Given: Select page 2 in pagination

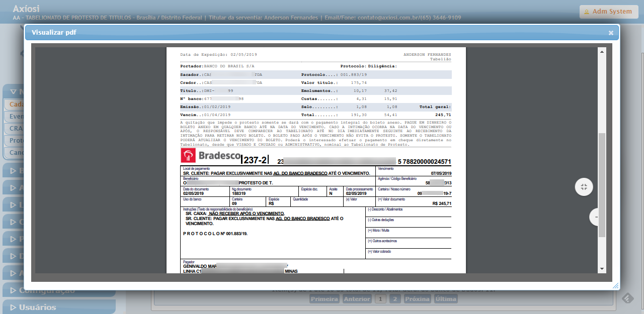Looking at the screenshot, I should (395, 299).
